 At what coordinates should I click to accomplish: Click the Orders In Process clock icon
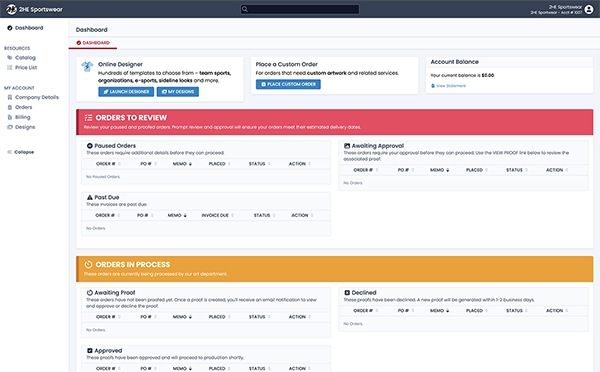pyautogui.click(x=88, y=264)
